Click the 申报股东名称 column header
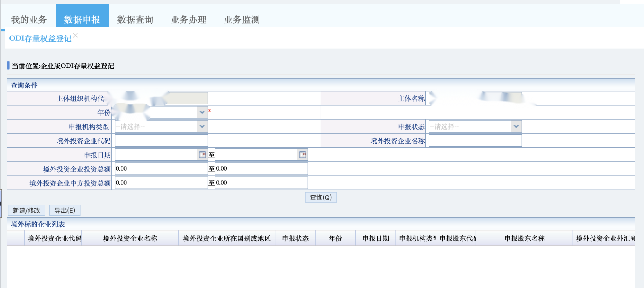This screenshot has height=288, width=644. coord(525,238)
